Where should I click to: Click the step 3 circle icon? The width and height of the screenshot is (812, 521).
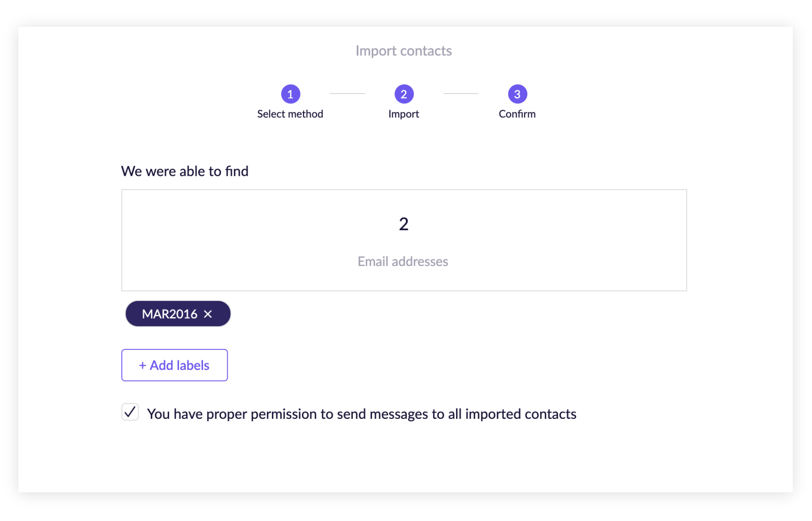coord(517,94)
